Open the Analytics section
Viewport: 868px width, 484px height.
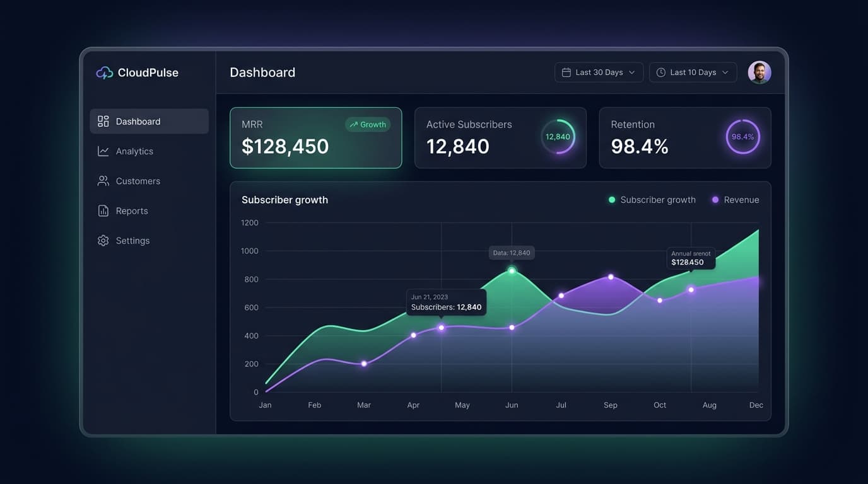coord(149,151)
